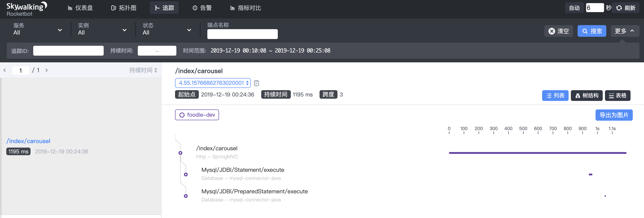Switch trace view to 树结构 tree mode
This screenshot has height=218, width=644.
coord(587,96)
